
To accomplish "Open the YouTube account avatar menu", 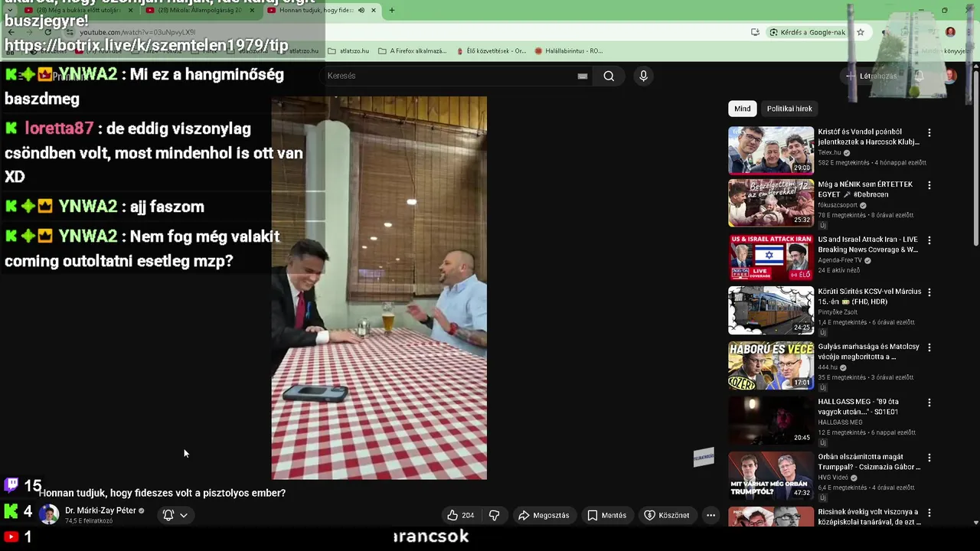I will click(x=950, y=76).
